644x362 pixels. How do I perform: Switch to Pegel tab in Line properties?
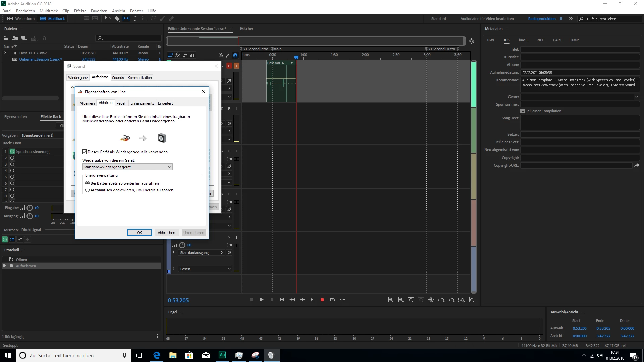tap(121, 103)
